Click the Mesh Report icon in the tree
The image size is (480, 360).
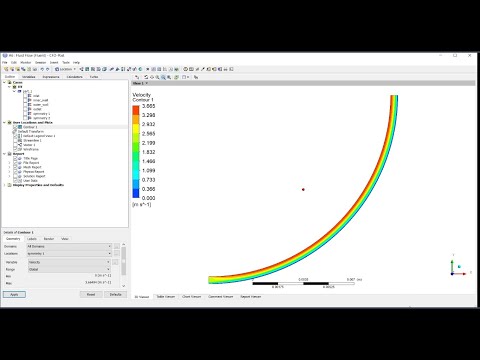point(20,167)
